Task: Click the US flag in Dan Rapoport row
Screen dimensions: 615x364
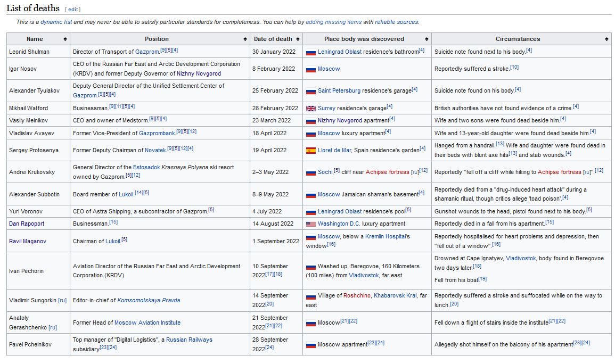Action: [x=310, y=224]
